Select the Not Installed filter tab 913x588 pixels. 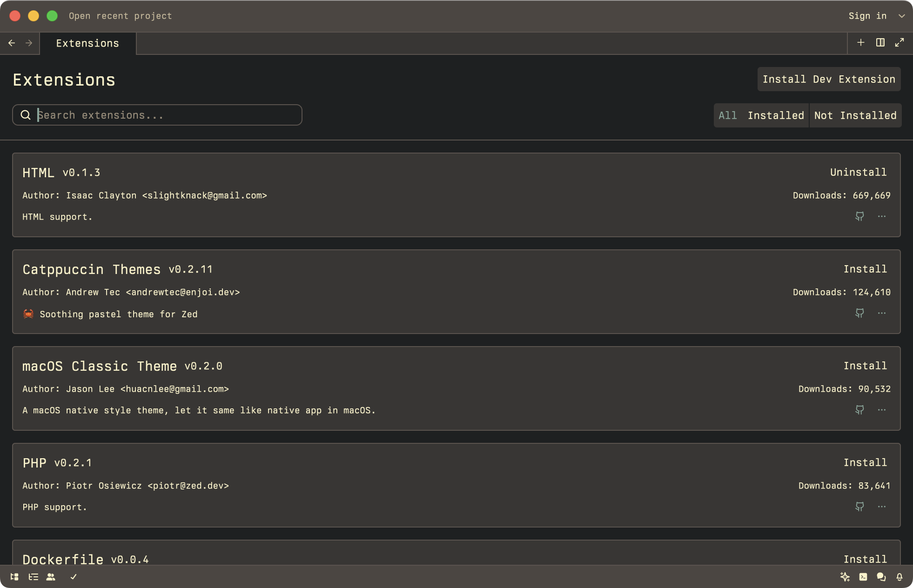pyautogui.click(x=855, y=115)
